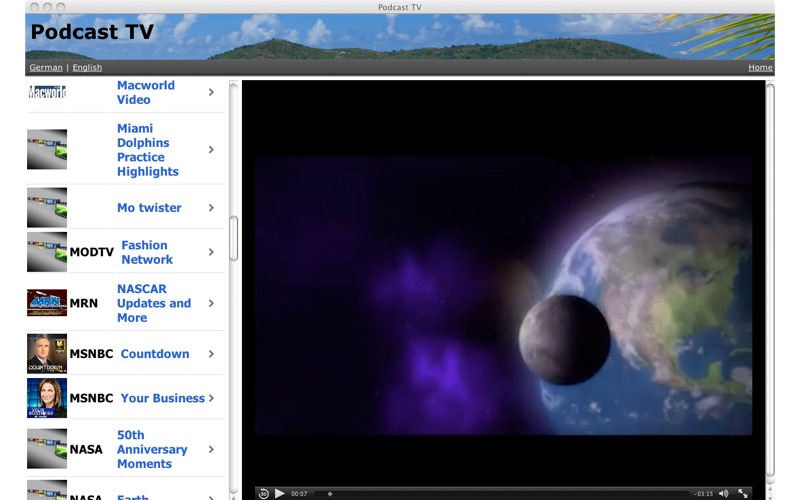Open the Mo twister podcast link
800x500 pixels.
click(149, 208)
